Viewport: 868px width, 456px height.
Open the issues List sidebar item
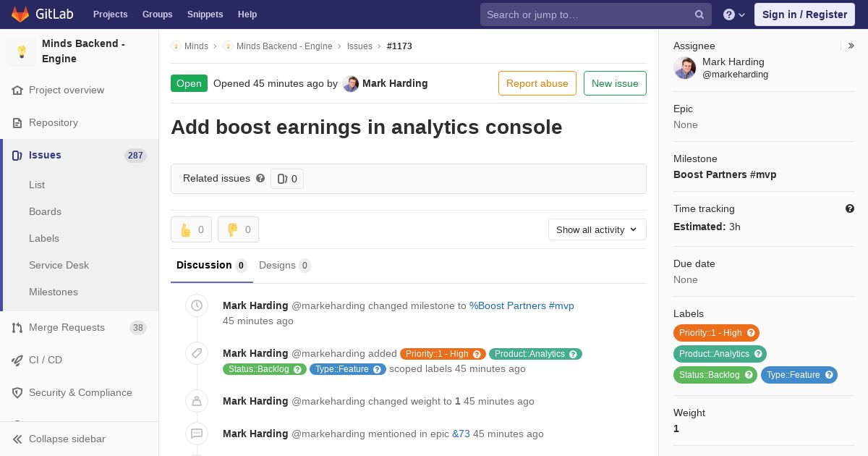point(37,185)
